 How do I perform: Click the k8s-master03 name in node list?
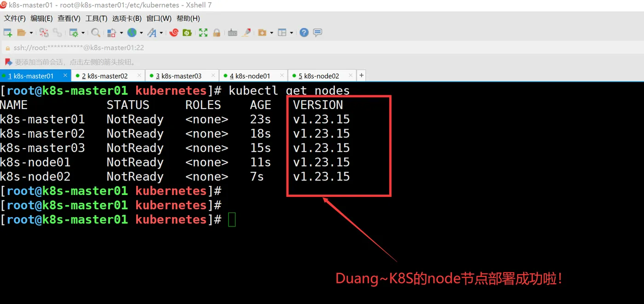pos(42,148)
